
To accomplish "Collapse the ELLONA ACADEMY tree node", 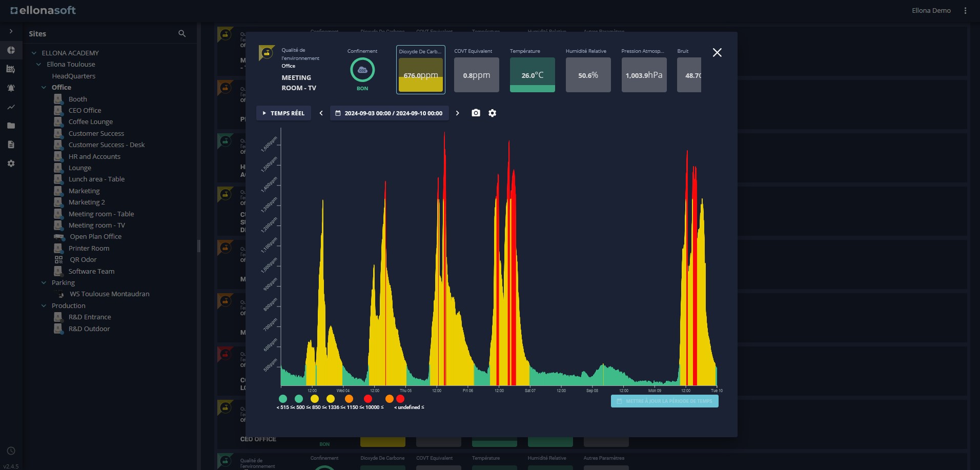I will (34, 53).
